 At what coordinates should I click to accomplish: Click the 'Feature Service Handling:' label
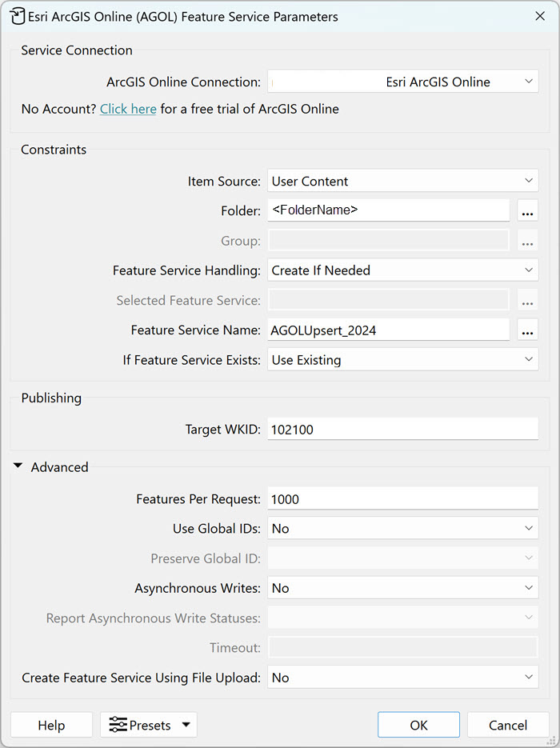point(186,270)
